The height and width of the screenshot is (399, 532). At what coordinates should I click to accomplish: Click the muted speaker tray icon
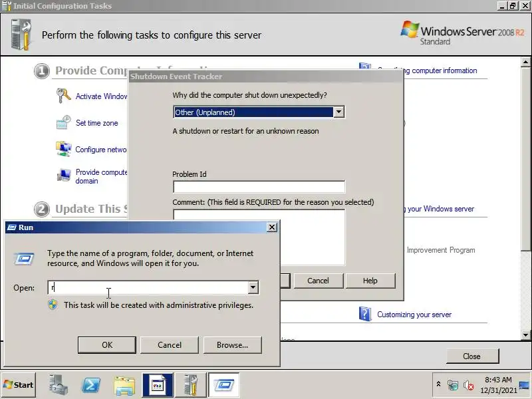pos(468,385)
